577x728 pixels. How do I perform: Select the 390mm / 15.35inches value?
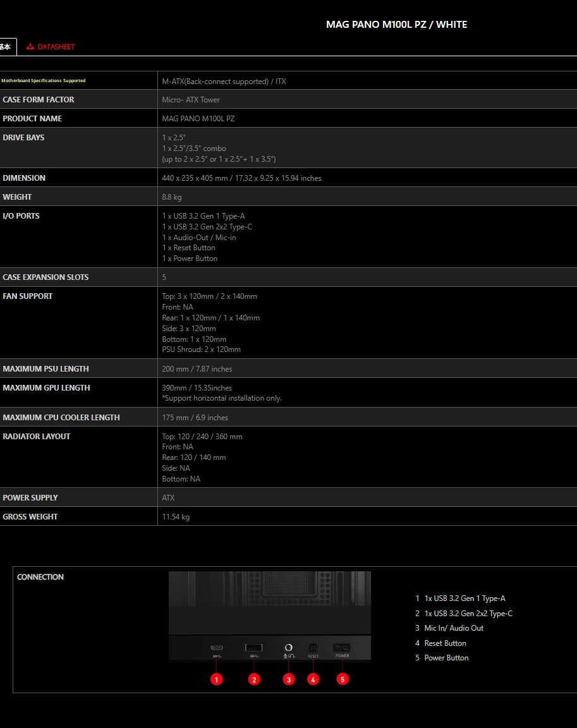(x=197, y=388)
